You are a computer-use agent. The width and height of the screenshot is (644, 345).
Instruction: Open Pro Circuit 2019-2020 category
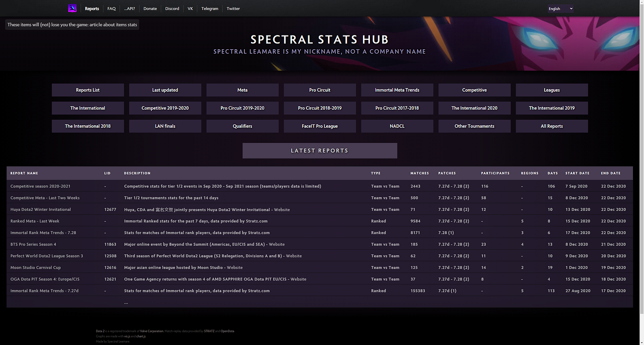tap(242, 108)
